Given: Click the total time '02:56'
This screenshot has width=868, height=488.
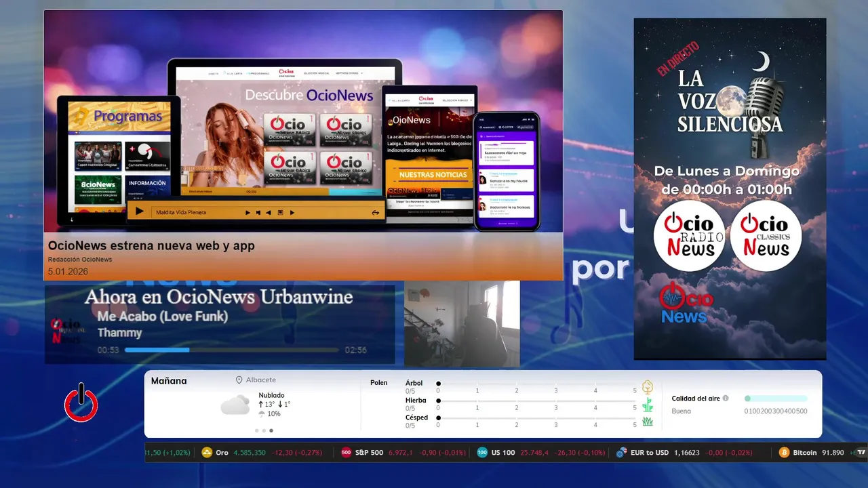Looking at the screenshot, I should (x=356, y=350).
